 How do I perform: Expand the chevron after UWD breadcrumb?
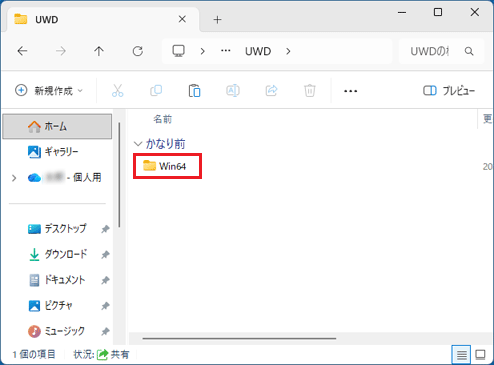coord(288,51)
